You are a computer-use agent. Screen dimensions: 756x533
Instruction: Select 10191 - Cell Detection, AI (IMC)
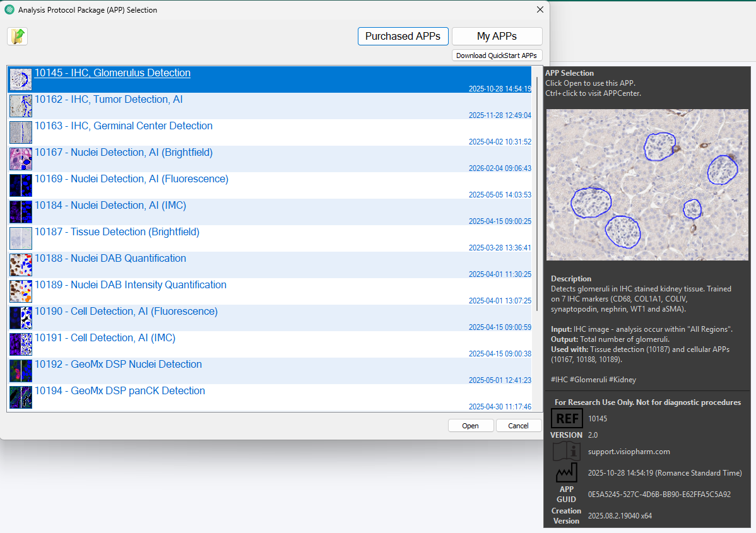[x=105, y=338]
